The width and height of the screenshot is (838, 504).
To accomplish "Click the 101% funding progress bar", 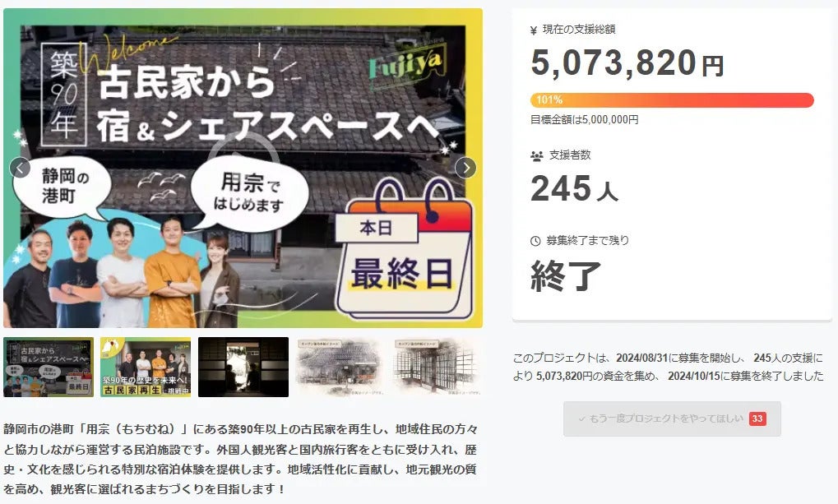I will pos(672,100).
